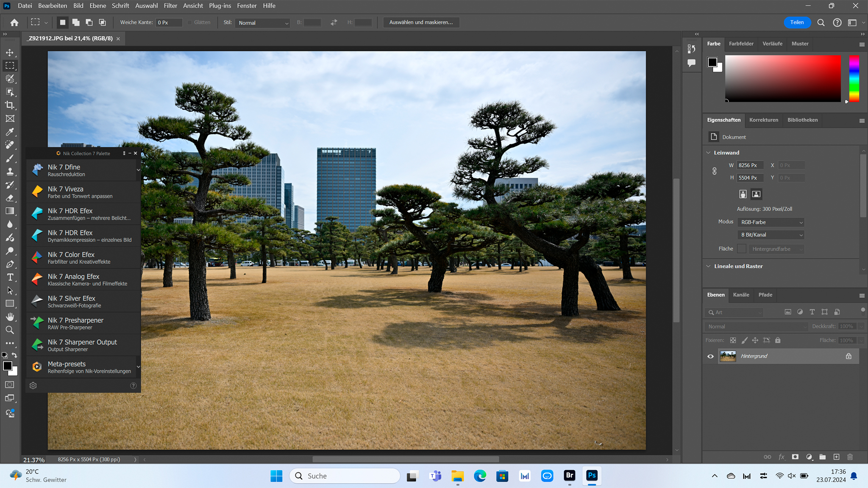The width and height of the screenshot is (868, 488).
Task: Select the Clone Stamp tool
Action: (10, 172)
